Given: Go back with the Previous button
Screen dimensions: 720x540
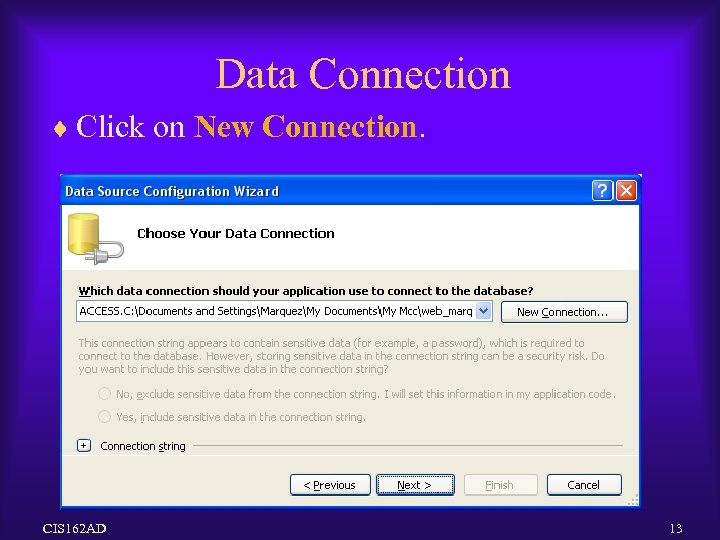Looking at the screenshot, I should click(330, 485).
